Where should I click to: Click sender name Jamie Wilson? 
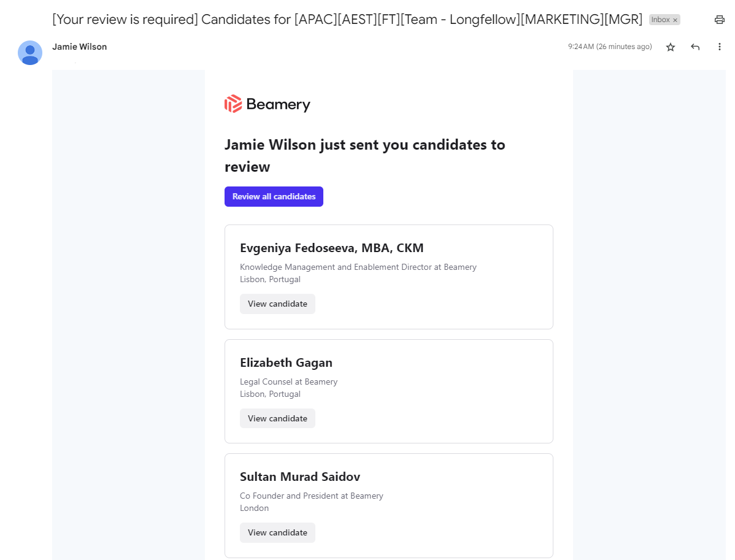pyautogui.click(x=80, y=47)
